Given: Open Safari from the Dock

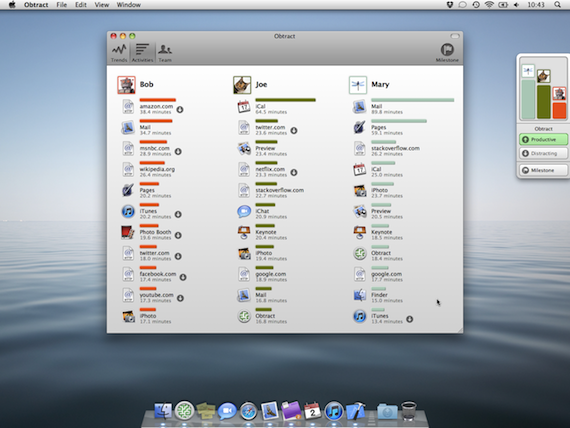Looking at the screenshot, I should [248, 411].
